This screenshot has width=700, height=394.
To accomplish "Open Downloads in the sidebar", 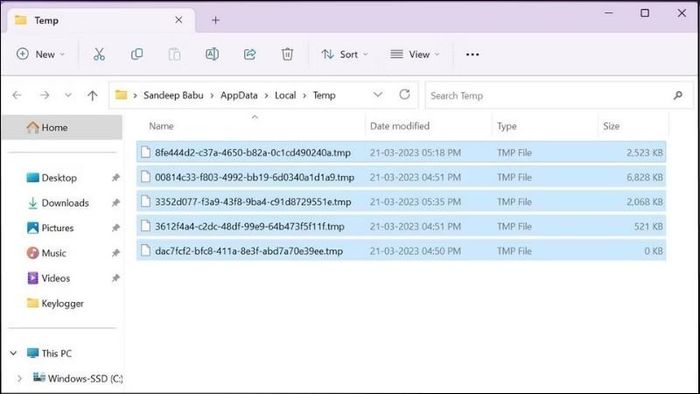I will pyautogui.click(x=65, y=203).
